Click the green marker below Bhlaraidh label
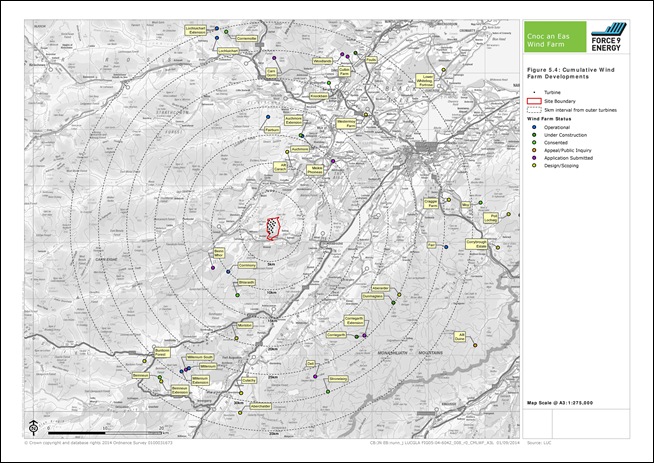 tap(237, 295)
